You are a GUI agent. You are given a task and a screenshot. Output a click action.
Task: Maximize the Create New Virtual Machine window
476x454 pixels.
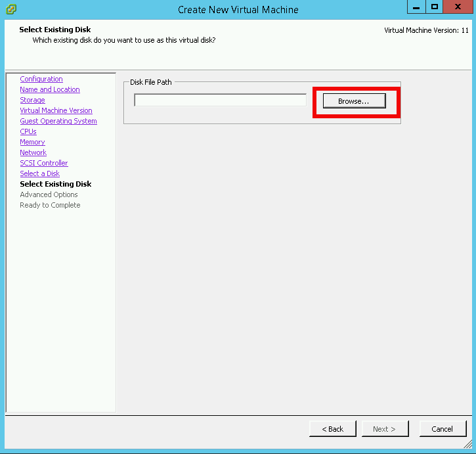[434, 7]
